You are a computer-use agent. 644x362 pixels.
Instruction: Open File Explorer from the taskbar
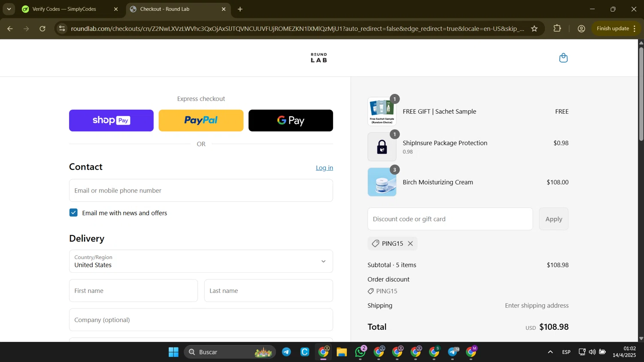point(342,352)
